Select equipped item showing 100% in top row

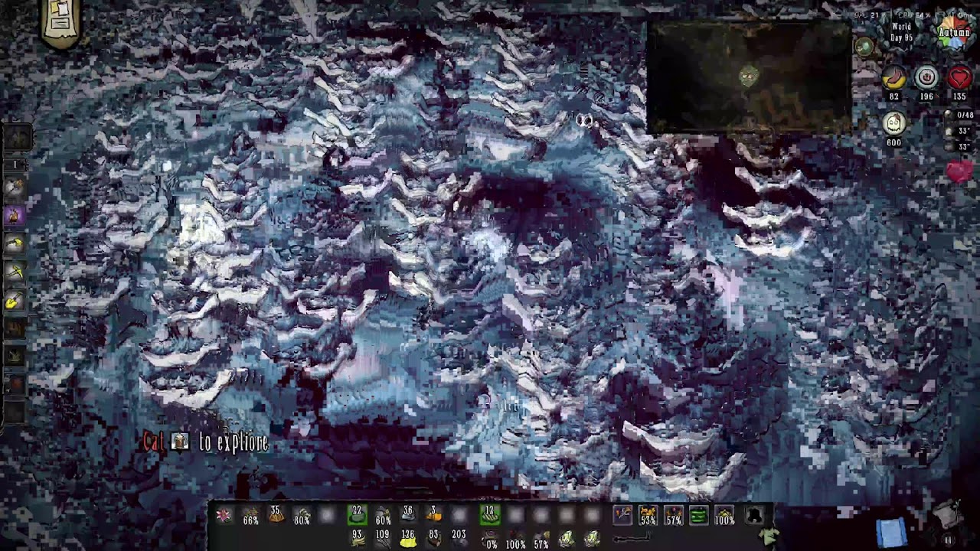pos(724,517)
